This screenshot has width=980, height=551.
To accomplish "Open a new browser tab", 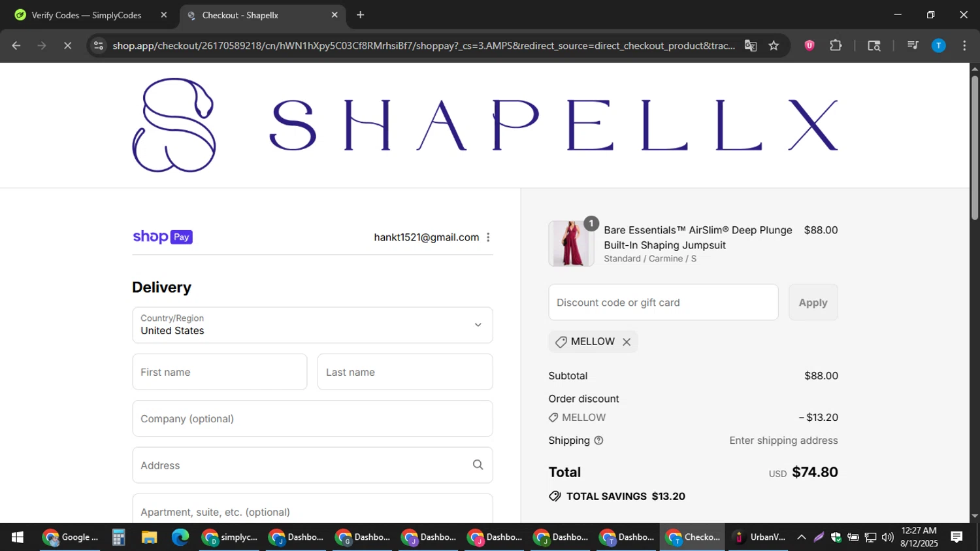I will pyautogui.click(x=360, y=14).
